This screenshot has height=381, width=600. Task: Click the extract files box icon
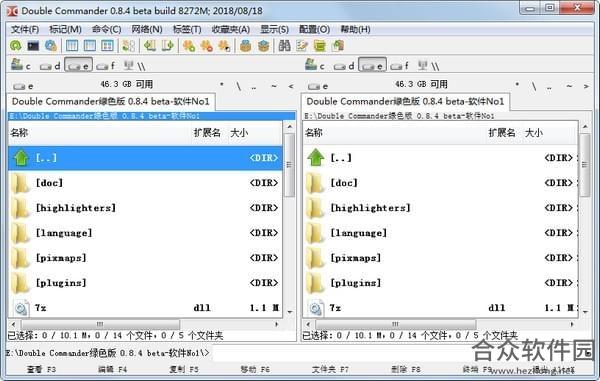click(263, 46)
